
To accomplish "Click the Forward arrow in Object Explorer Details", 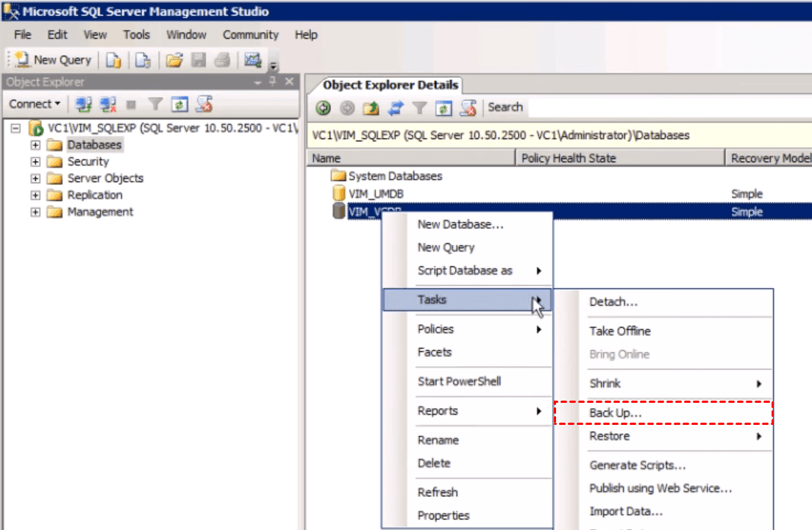I will (x=347, y=107).
